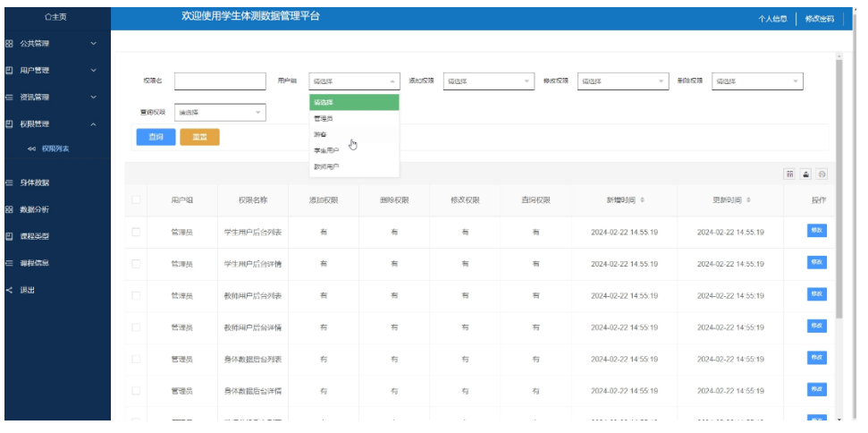Click the table print icon
The image size is (868, 433).
click(x=822, y=174)
